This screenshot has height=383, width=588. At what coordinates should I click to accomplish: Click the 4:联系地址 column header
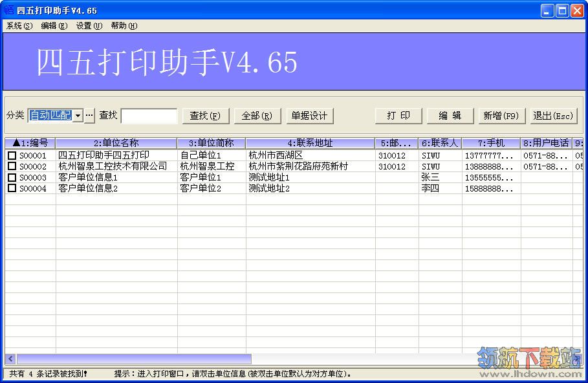click(x=310, y=143)
